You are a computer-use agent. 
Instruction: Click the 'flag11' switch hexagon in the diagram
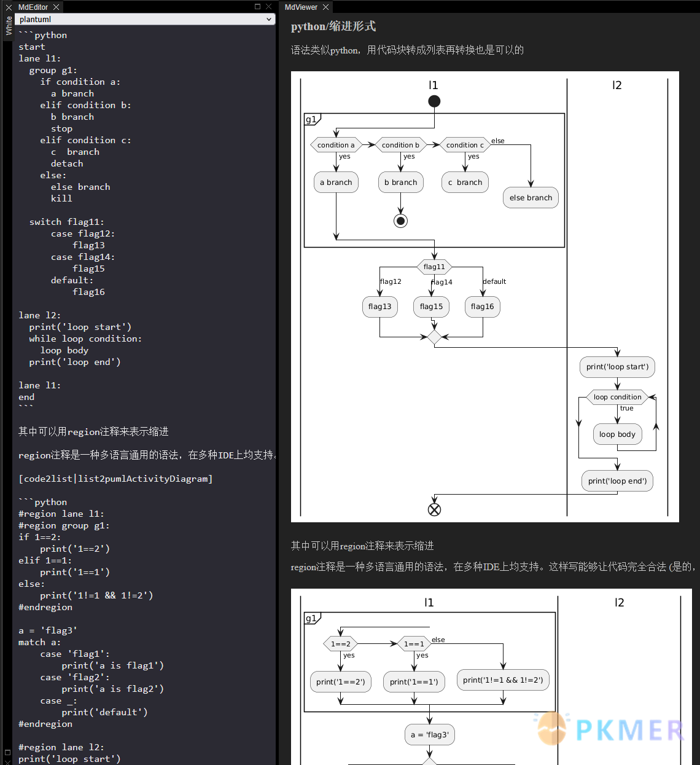(434, 267)
